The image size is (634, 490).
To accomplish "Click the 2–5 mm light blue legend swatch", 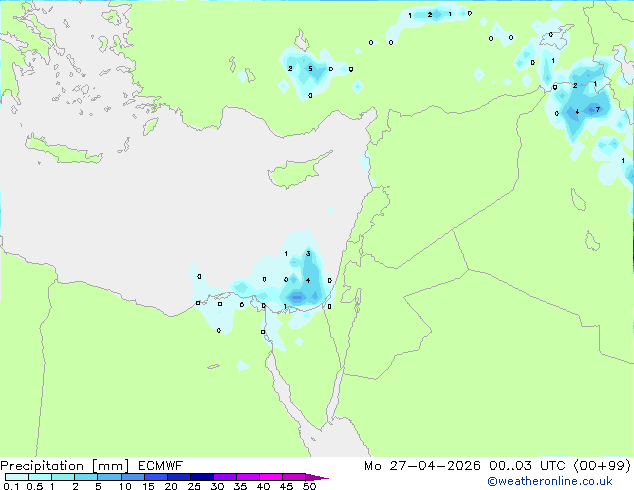I will [x=86, y=477].
